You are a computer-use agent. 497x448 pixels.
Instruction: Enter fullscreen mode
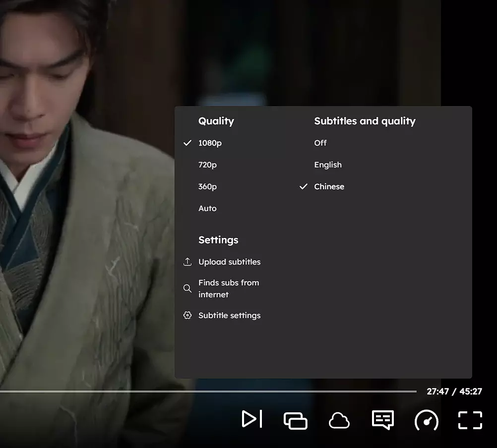[470, 420]
